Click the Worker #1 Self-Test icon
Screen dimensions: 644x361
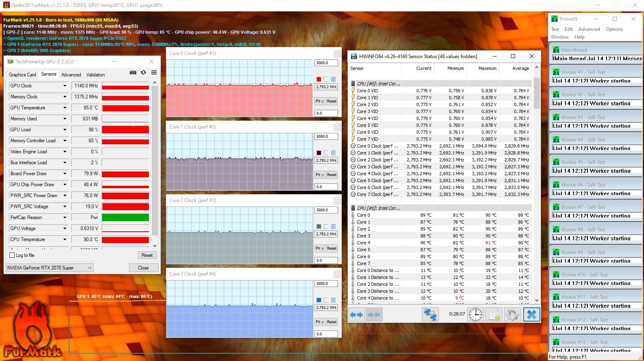(556, 72)
